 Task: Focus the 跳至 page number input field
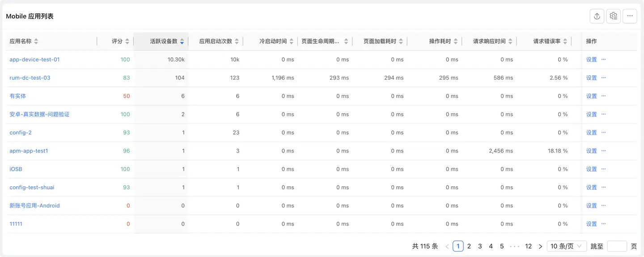[617, 246]
